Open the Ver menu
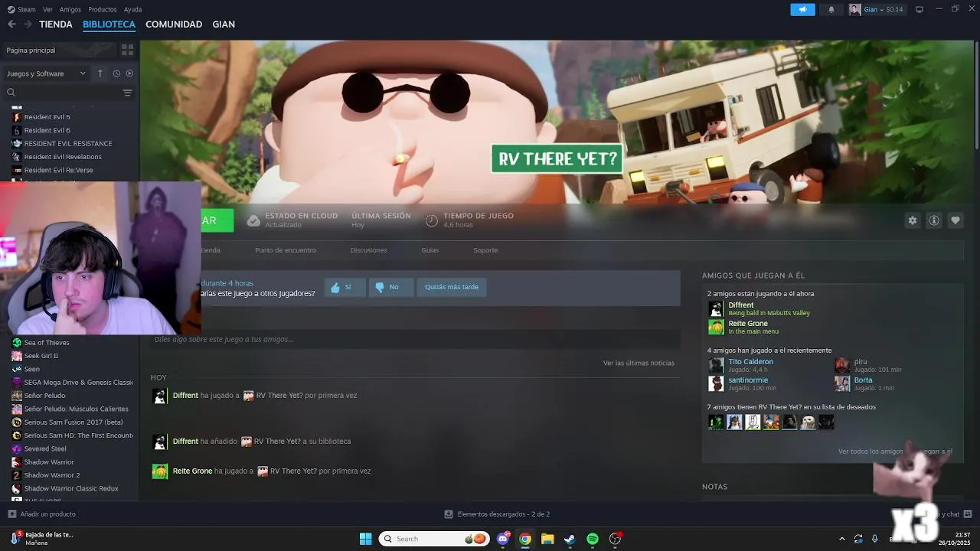980x551 pixels. [47, 9]
